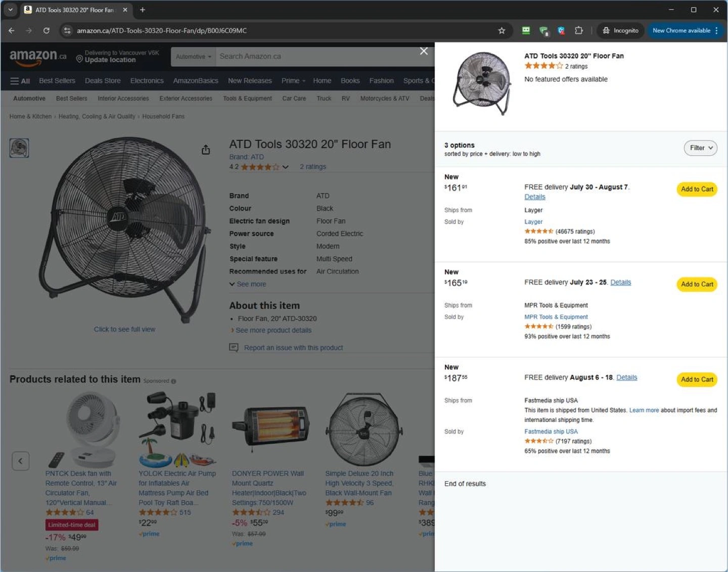This screenshot has height=572, width=728.
Task: Click the fan thumbnail image at left
Action: pos(19,148)
